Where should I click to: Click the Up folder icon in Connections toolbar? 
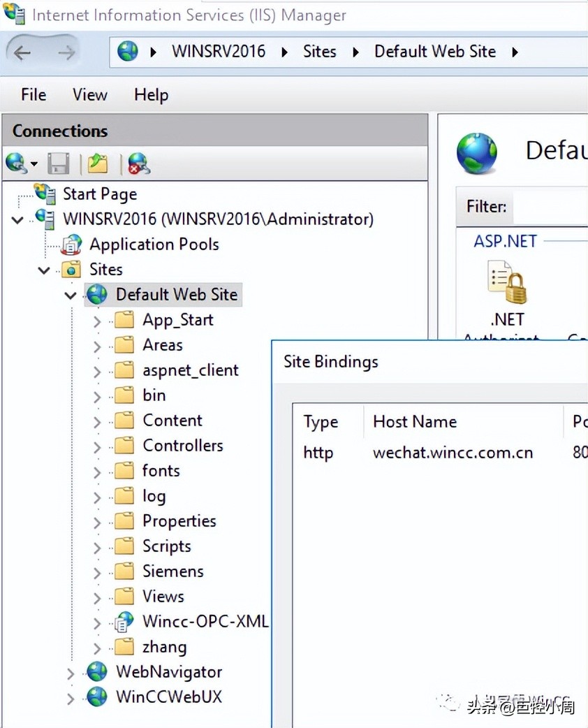pos(98,163)
